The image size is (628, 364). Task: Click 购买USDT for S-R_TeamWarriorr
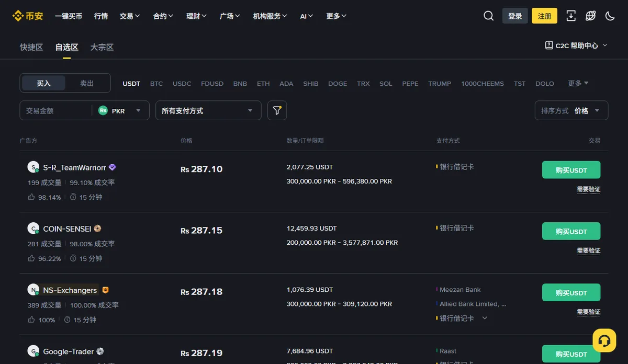[571, 170]
